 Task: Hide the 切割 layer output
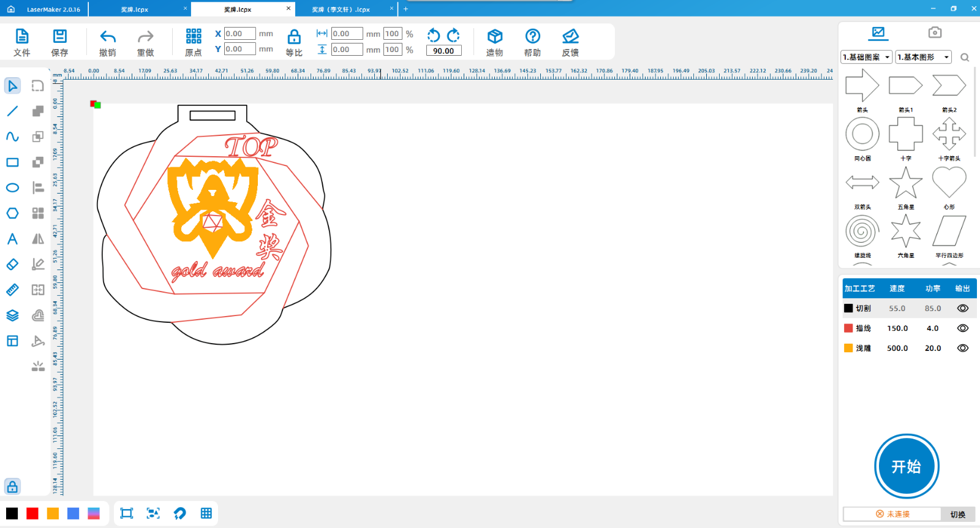[x=962, y=309]
